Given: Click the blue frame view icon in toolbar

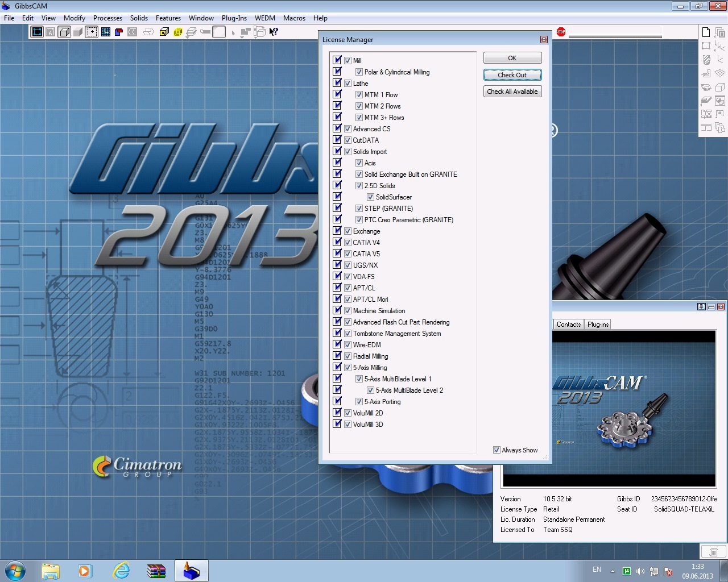Looking at the screenshot, I should click(37, 32).
